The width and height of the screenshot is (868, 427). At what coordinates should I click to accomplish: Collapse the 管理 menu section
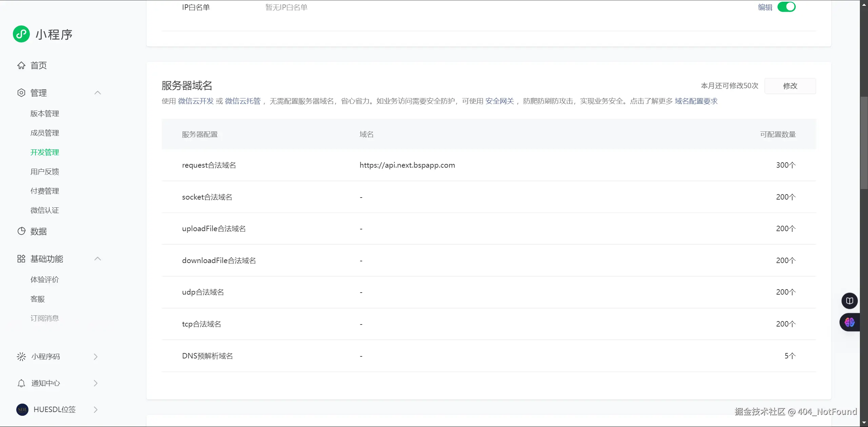tap(98, 93)
